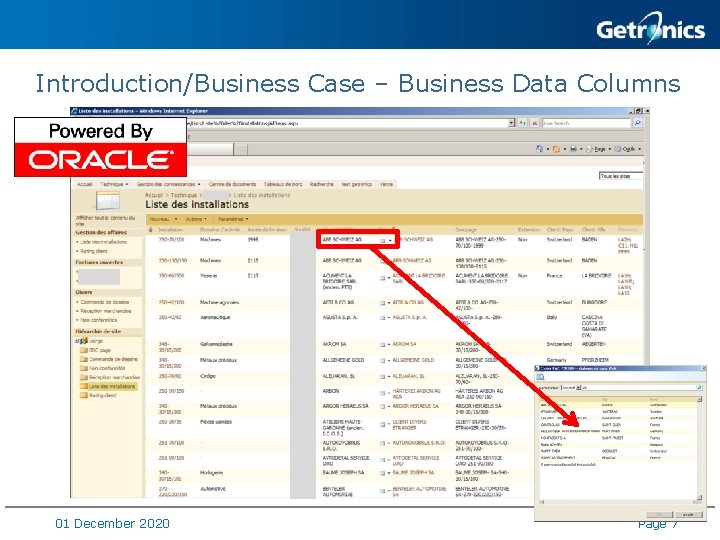The image size is (720, 540).
Task: Click business data icon in BENTELER AUTOMOTIVE row
Action: [382, 491]
